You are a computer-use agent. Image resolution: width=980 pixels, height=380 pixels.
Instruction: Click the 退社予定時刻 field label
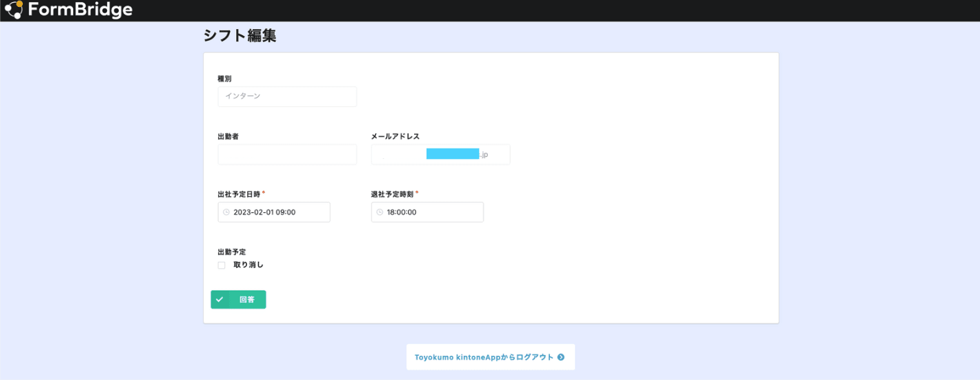click(392, 194)
